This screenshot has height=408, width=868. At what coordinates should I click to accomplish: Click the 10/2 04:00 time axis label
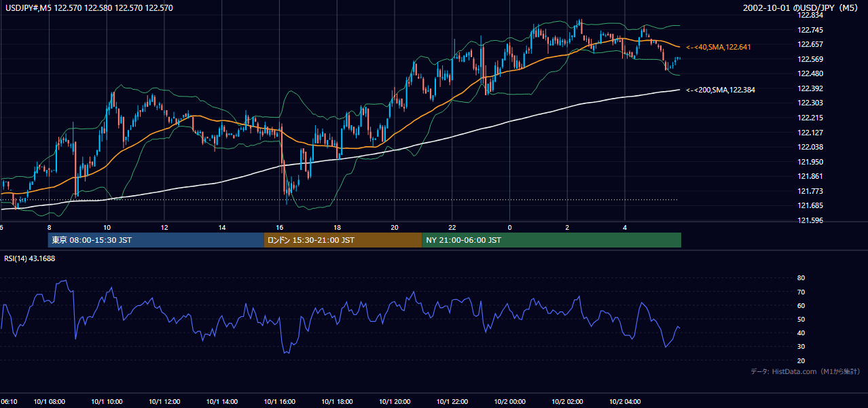click(x=625, y=402)
